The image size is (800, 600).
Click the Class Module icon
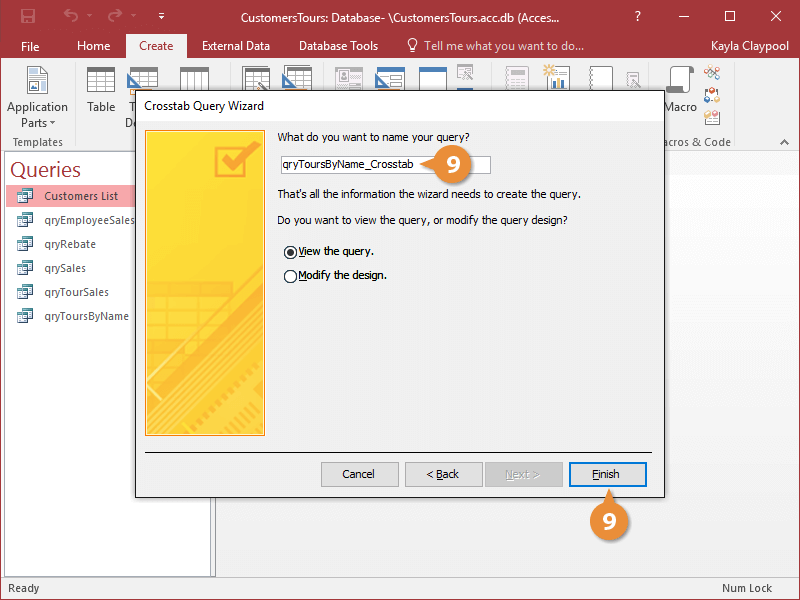(x=712, y=95)
